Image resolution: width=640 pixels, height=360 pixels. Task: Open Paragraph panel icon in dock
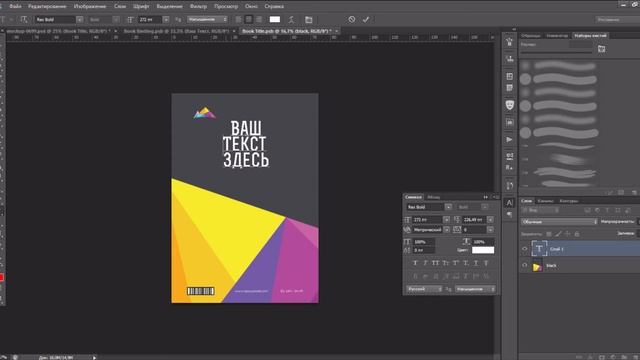click(509, 214)
